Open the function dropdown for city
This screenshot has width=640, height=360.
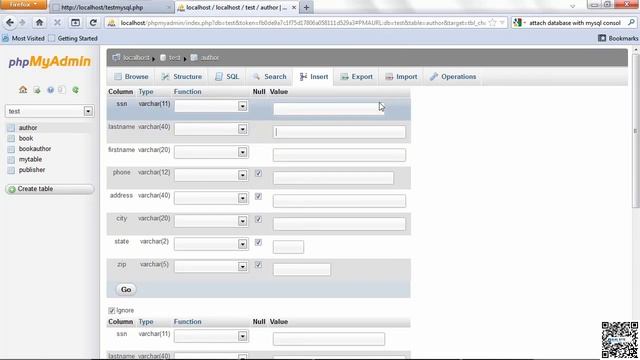tap(211, 221)
